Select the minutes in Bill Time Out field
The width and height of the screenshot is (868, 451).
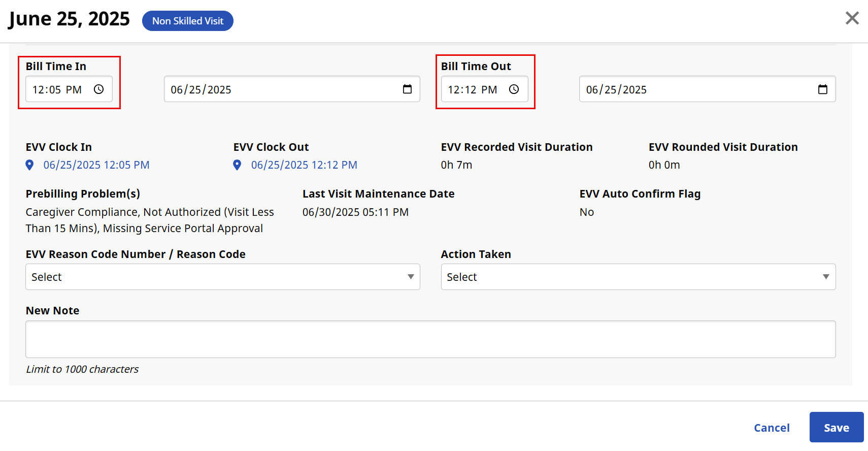[x=471, y=90]
